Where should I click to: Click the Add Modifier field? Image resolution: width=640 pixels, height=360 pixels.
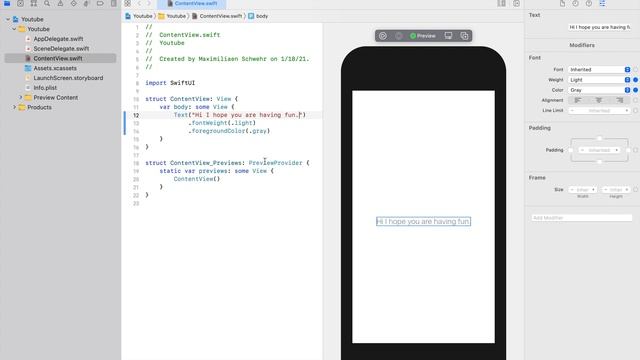click(582, 218)
